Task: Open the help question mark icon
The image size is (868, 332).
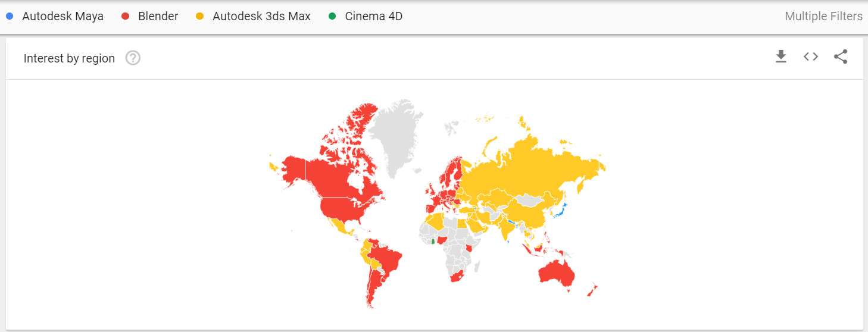Action: coord(133,58)
